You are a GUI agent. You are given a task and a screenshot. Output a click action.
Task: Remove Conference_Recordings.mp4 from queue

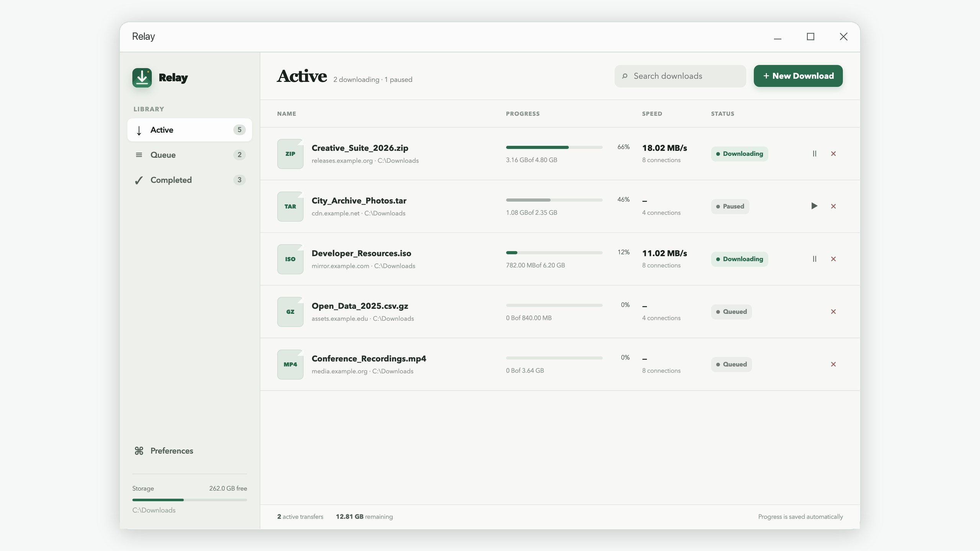point(833,364)
